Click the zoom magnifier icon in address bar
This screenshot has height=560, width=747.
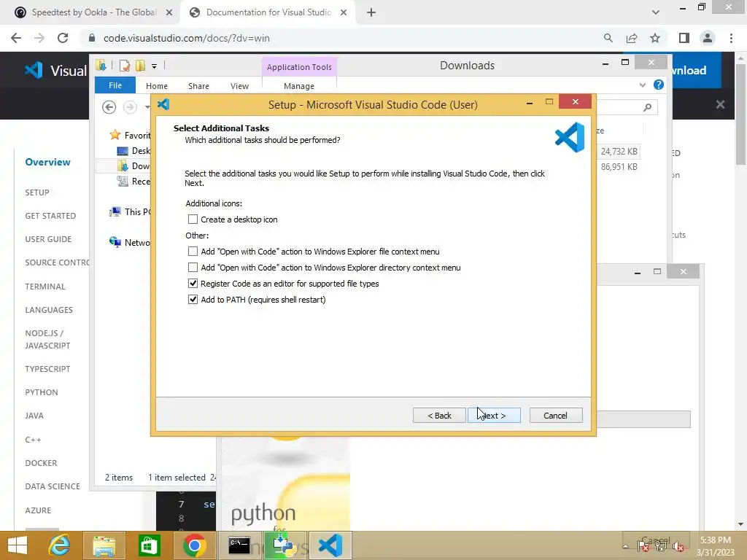608,38
